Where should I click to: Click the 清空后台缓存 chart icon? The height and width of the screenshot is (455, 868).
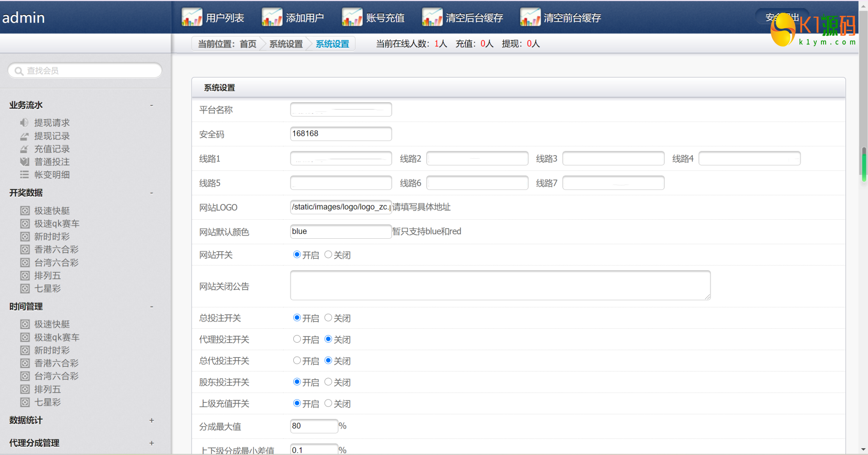click(x=432, y=17)
